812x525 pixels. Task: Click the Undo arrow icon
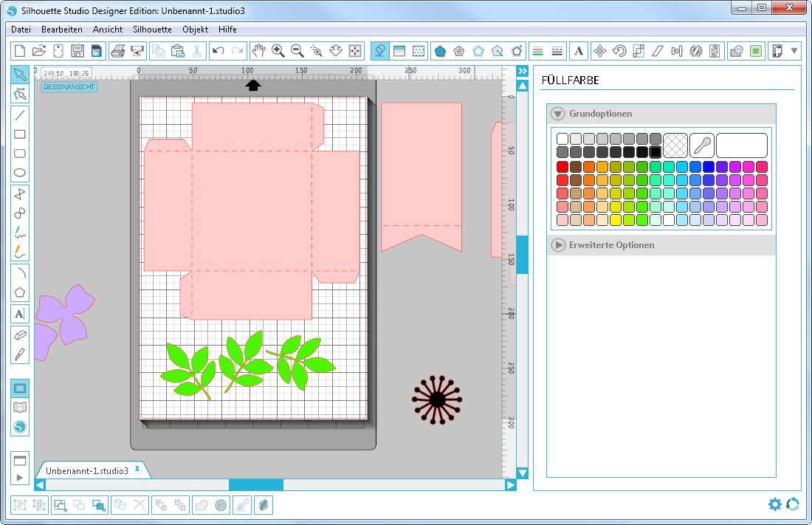pos(218,51)
